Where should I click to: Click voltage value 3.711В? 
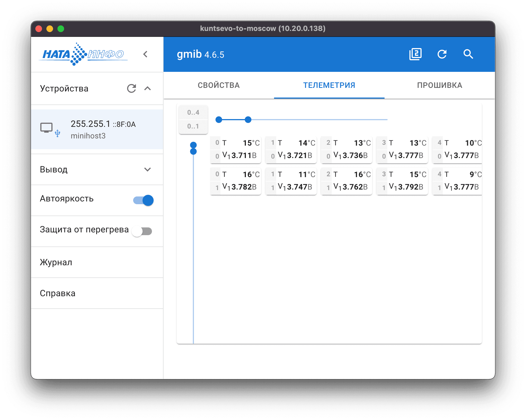[244, 155]
